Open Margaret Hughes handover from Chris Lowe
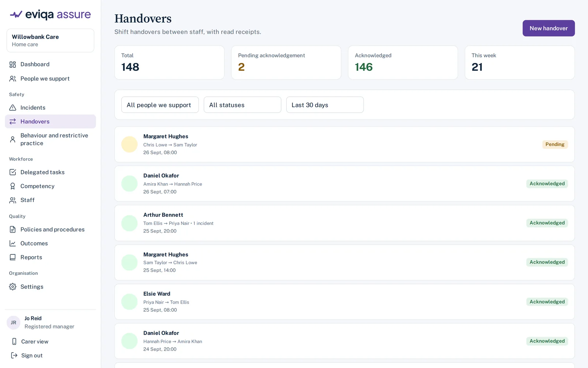 345,144
